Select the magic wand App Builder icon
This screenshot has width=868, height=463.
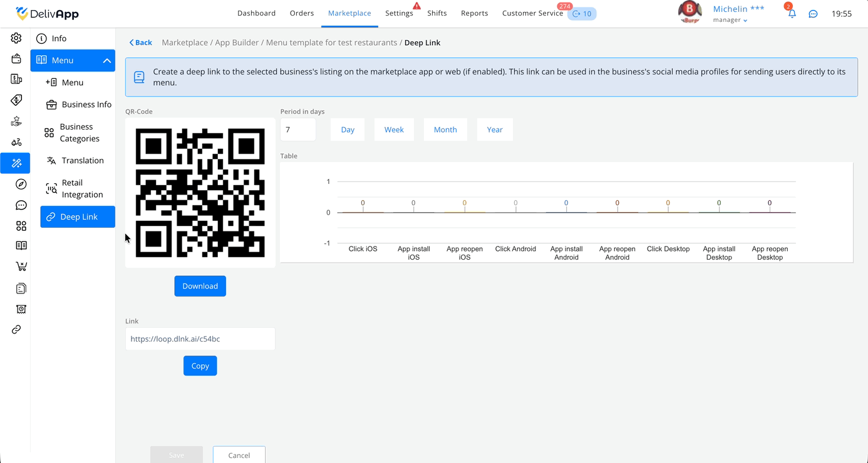[16, 163]
